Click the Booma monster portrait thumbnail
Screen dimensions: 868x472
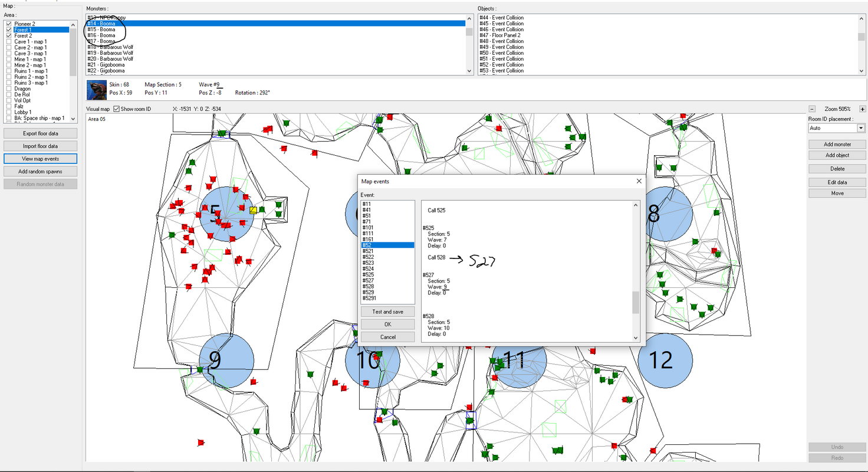pyautogui.click(x=97, y=90)
